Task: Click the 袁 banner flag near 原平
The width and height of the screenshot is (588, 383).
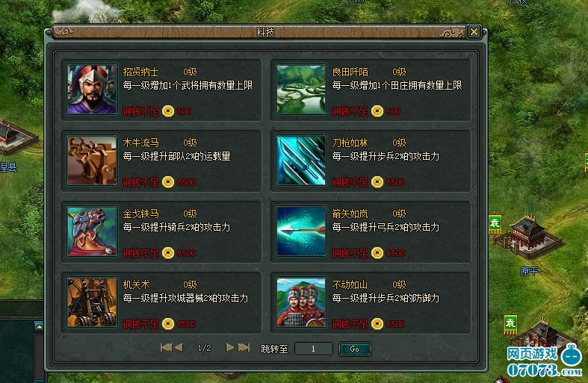Action: 495,224
